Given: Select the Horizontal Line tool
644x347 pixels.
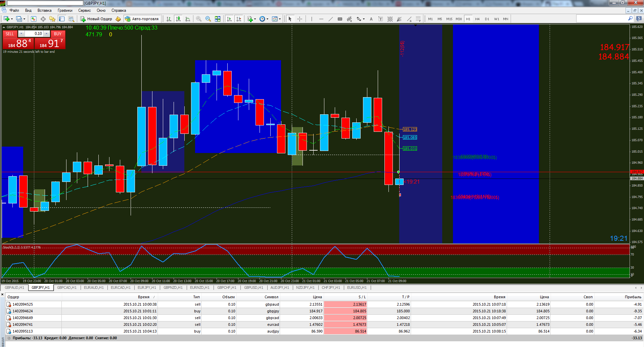Looking at the screenshot, I should coord(321,19).
